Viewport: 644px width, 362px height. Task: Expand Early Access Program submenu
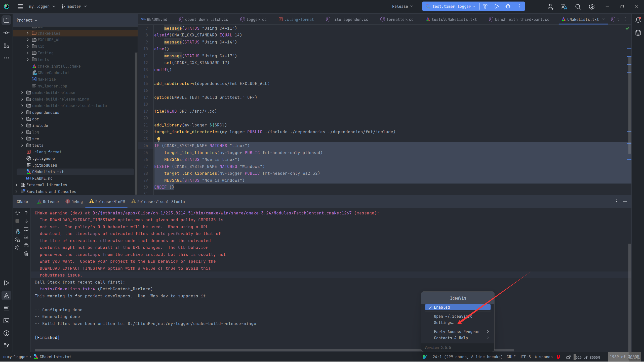pos(458,332)
